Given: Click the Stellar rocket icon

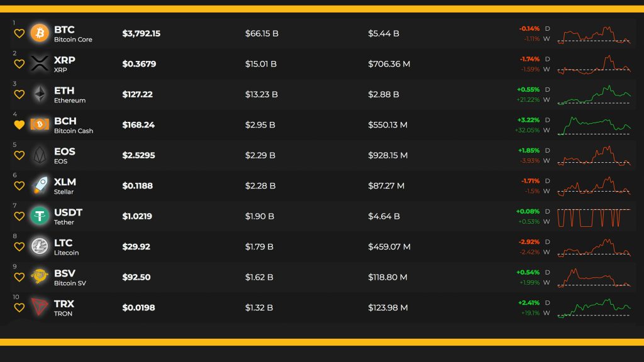Looking at the screenshot, I should (40, 185).
